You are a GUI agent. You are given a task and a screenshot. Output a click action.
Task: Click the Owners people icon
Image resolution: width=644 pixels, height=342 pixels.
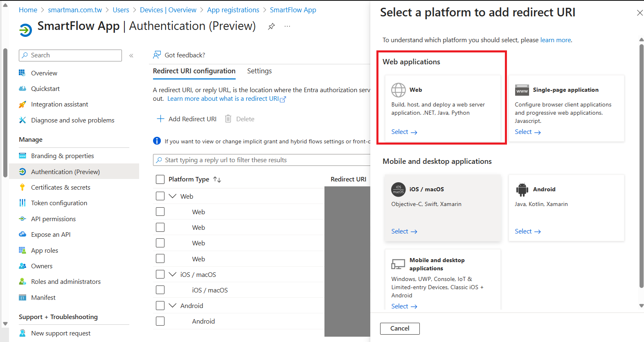[22, 266]
